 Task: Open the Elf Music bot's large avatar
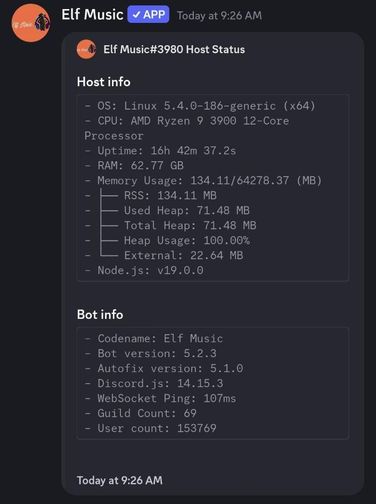pyautogui.click(x=31, y=23)
